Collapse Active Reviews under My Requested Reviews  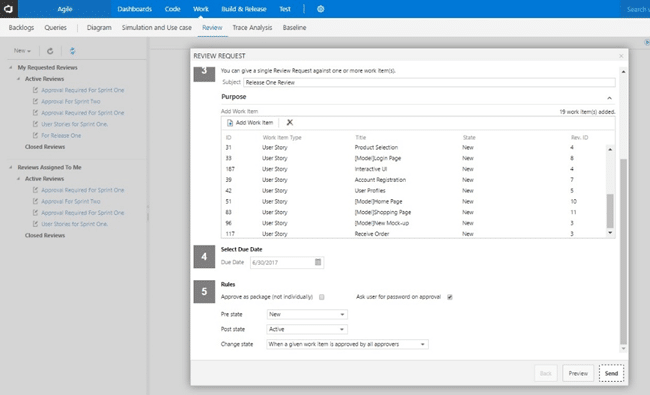19,79
